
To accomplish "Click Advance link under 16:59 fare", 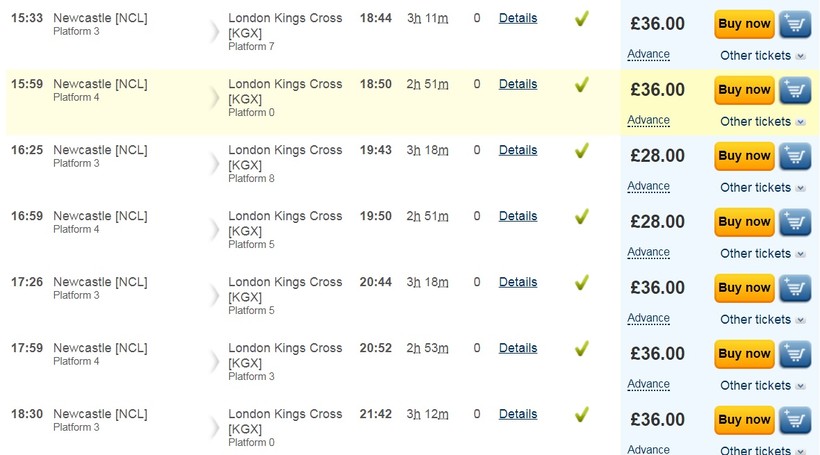I will point(648,252).
